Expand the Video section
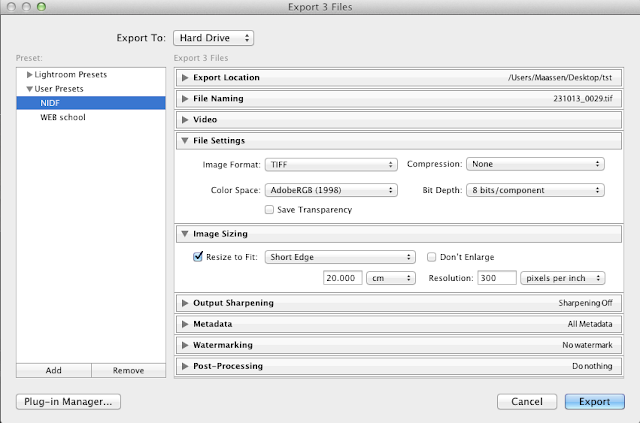 [185, 120]
